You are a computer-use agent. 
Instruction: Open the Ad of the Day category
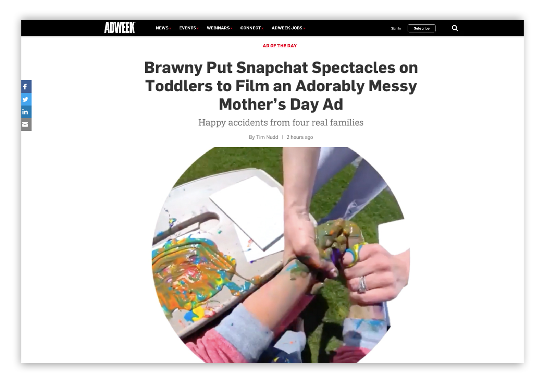280,46
